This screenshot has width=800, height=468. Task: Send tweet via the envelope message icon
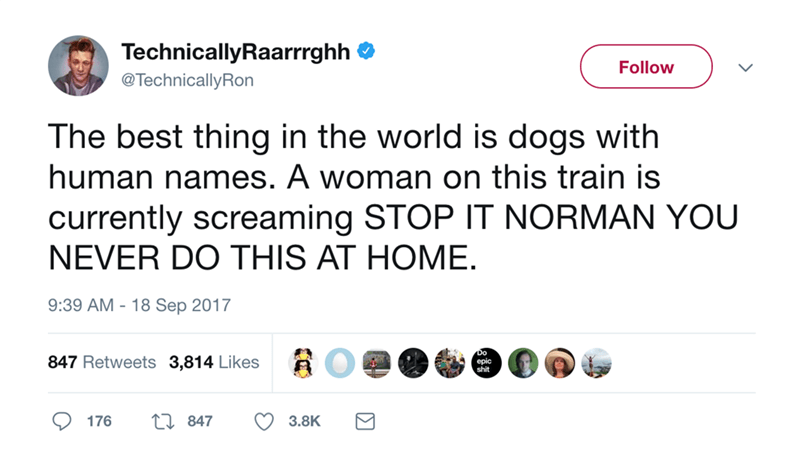[x=364, y=422]
